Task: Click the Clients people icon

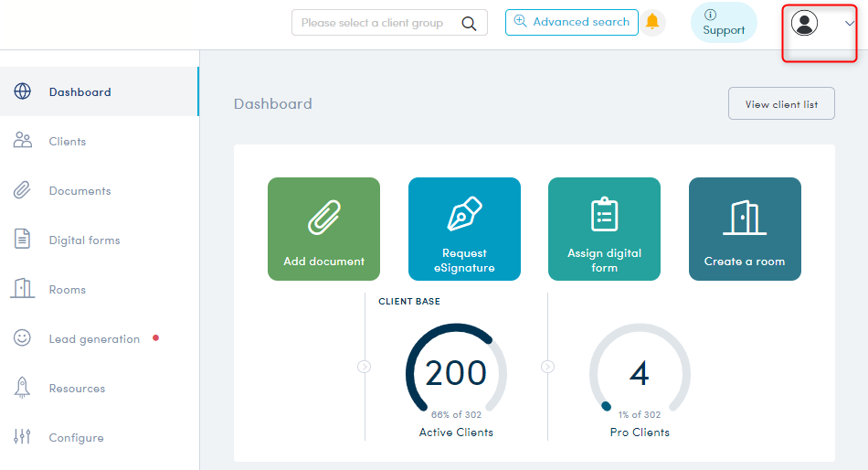Action: pos(22,140)
